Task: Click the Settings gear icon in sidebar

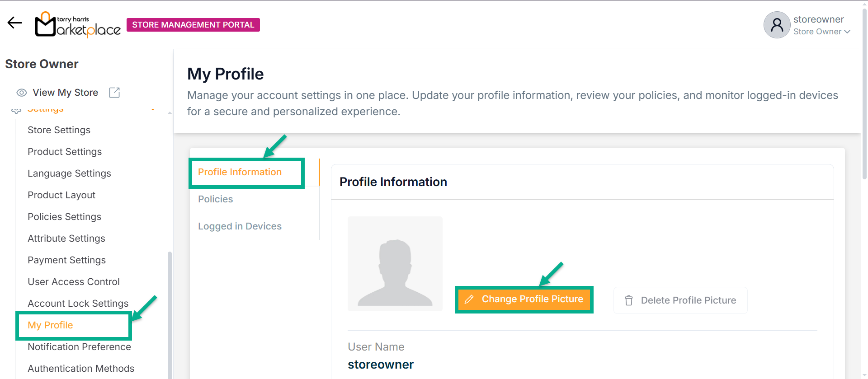Action: pos(16,110)
